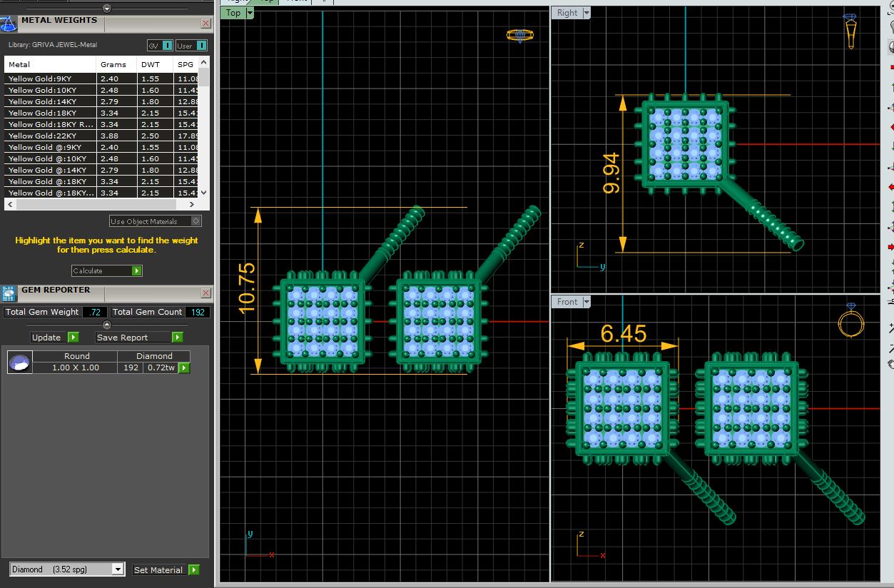Select the Yellow Gold @:14KY row
894x588 pixels.
point(101,170)
